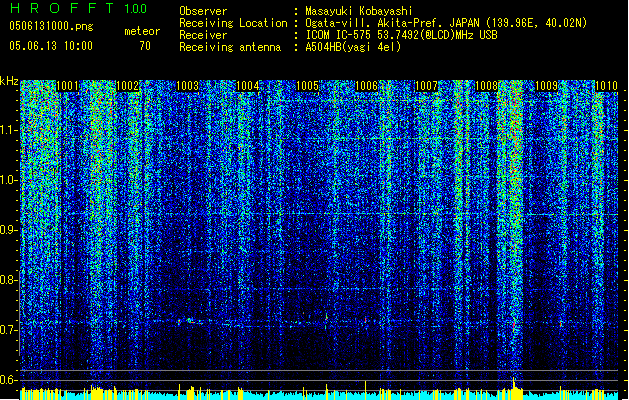Screen dimensions: 629x400
Task: Click the meteor count value 70
Action: coord(145,46)
